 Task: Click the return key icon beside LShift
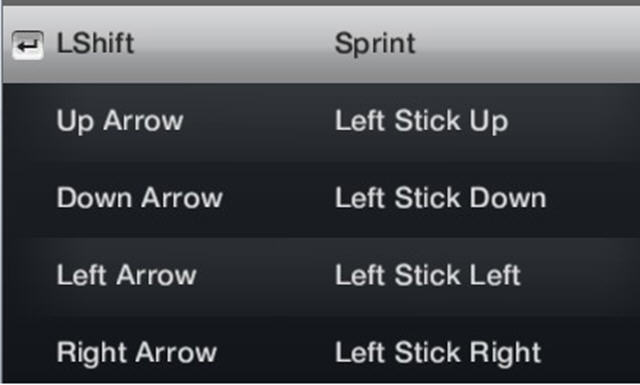[27, 45]
